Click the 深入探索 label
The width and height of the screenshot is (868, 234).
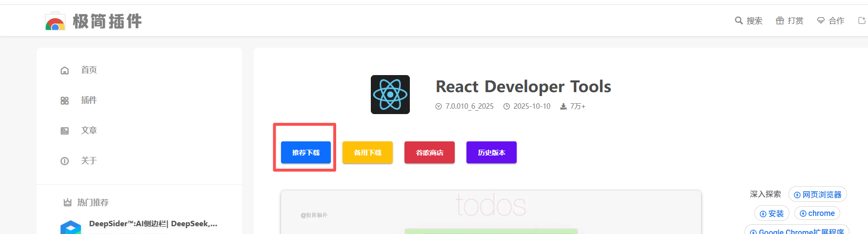coord(765,194)
